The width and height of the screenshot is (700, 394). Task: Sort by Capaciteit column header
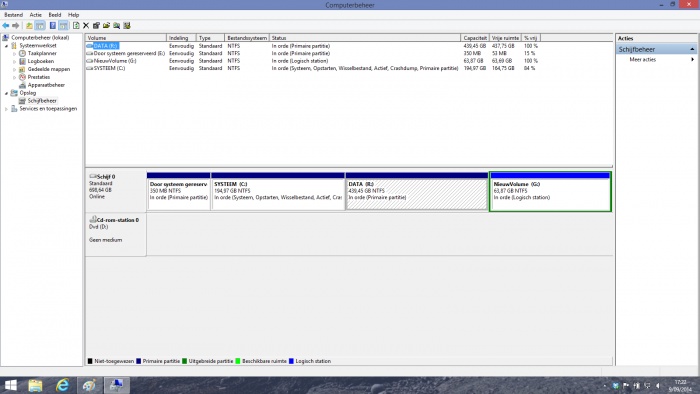point(475,38)
